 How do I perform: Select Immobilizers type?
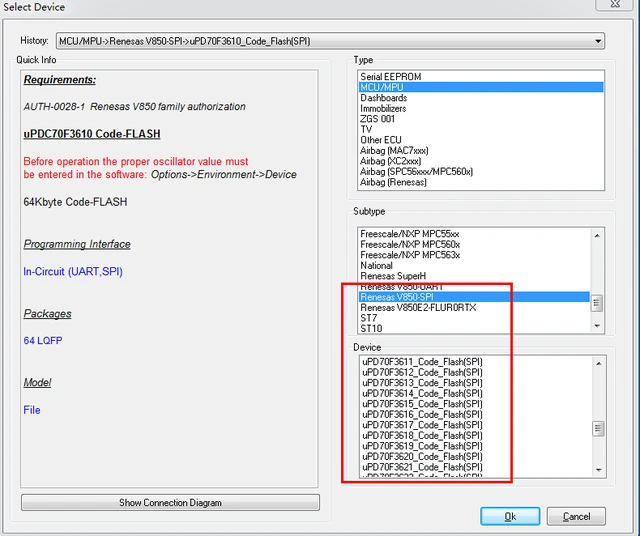480,109
